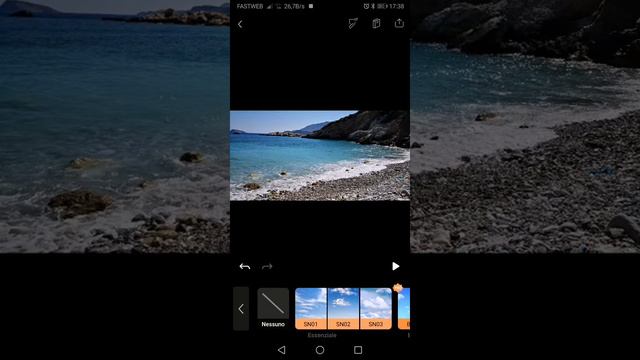Redo the edit
This screenshot has height=360, width=640.
pyautogui.click(x=267, y=267)
